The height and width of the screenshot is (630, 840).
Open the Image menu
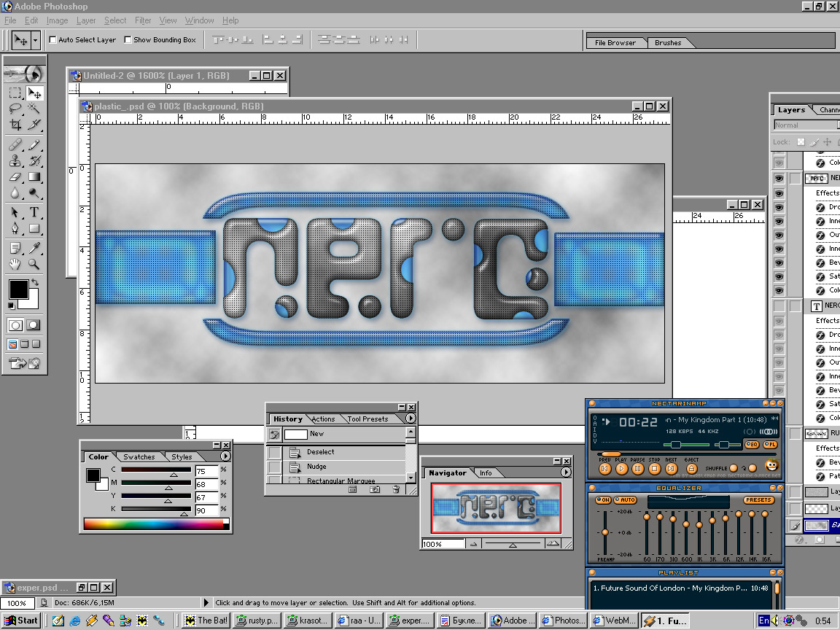click(58, 20)
